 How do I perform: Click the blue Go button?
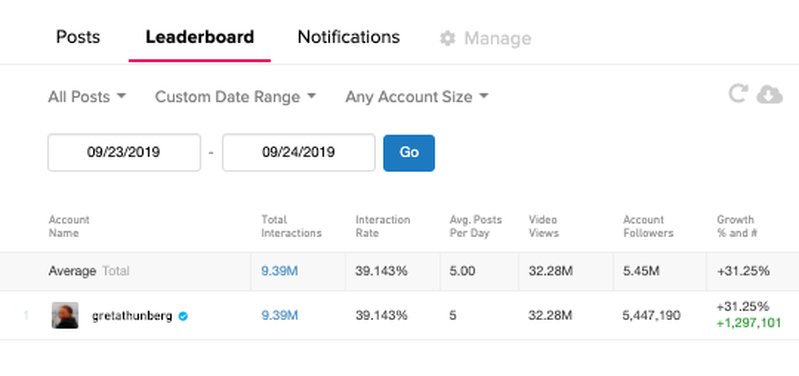(409, 152)
